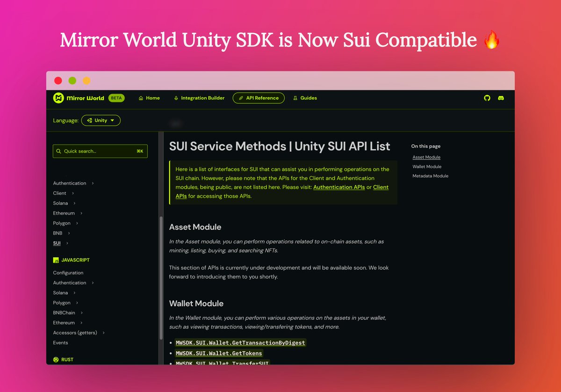Screen dimensions: 561x392
Task: Click the Quick search input field
Action: (100, 151)
